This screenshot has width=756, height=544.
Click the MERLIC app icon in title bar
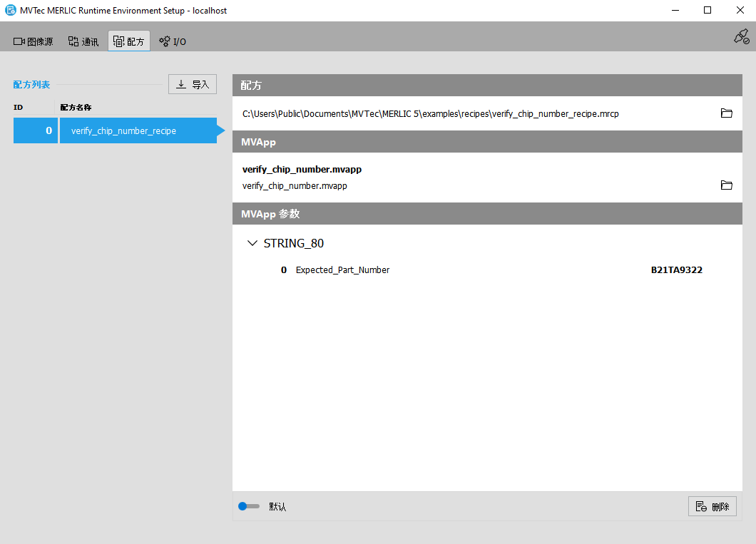coord(10,10)
